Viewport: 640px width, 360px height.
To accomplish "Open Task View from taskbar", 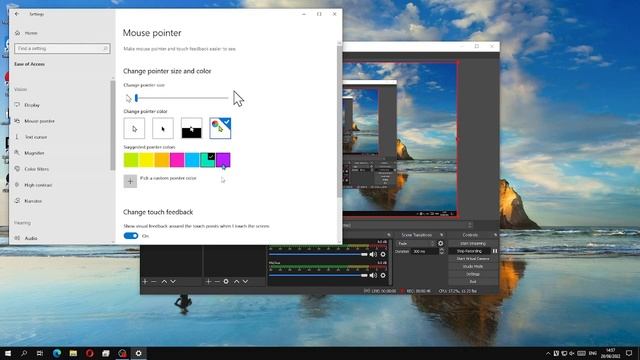I will point(40,353).
